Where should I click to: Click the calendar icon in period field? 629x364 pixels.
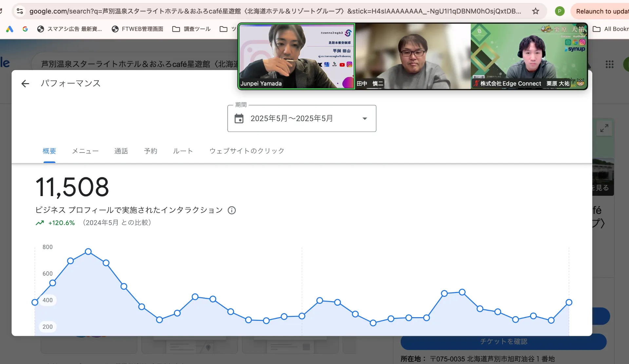pyautogui.click(x=239, y=118)
